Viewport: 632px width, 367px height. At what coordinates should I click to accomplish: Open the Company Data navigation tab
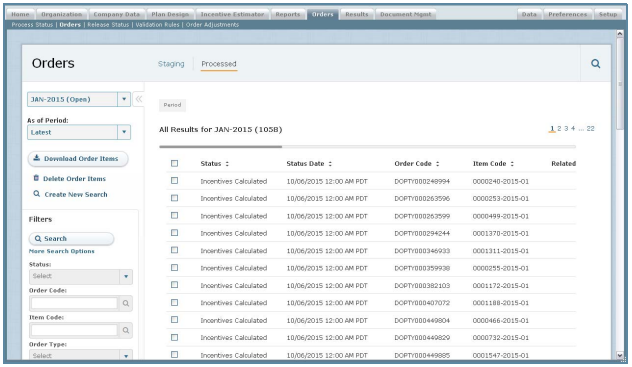pyautogui.click(x=116, y=14)
